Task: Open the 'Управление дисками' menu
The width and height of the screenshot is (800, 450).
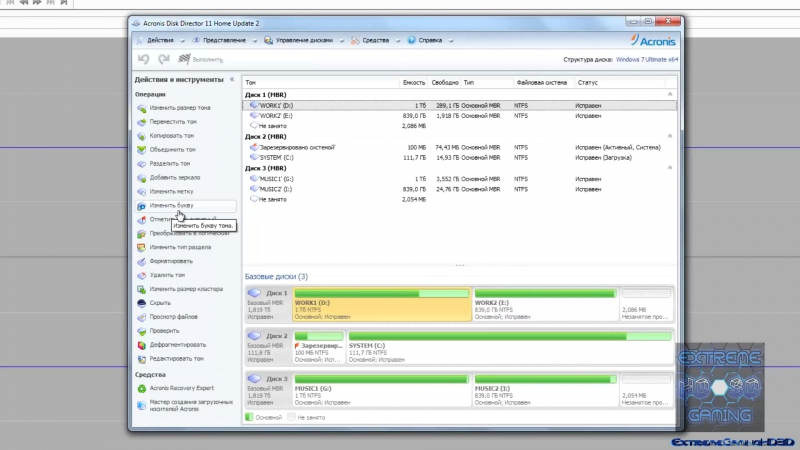Action: point(304,40)
